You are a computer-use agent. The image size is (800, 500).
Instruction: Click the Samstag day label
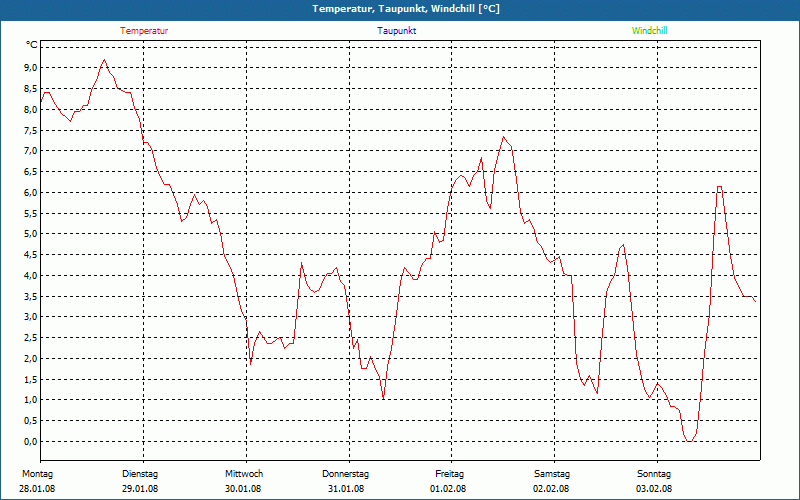tap(552, 474)
